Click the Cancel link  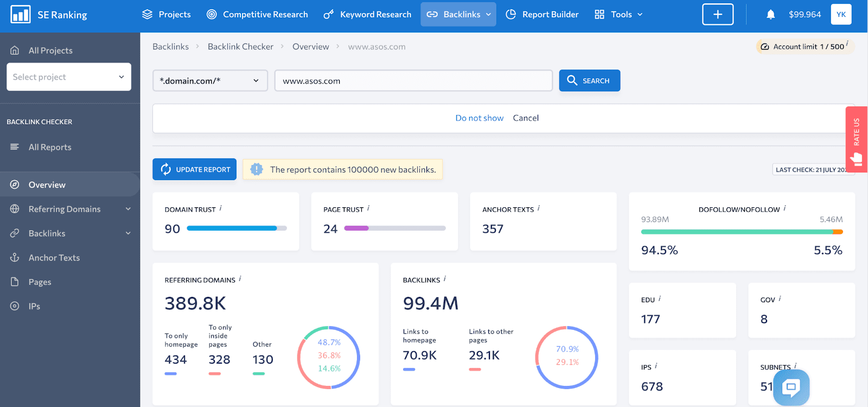526,118
